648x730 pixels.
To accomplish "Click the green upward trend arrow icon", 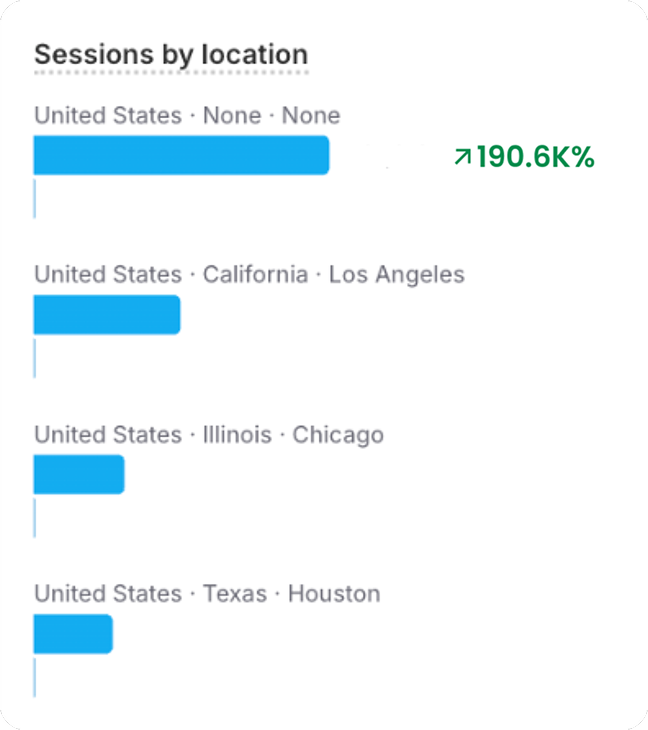I will pyautogui.click(x=462, y=156).
